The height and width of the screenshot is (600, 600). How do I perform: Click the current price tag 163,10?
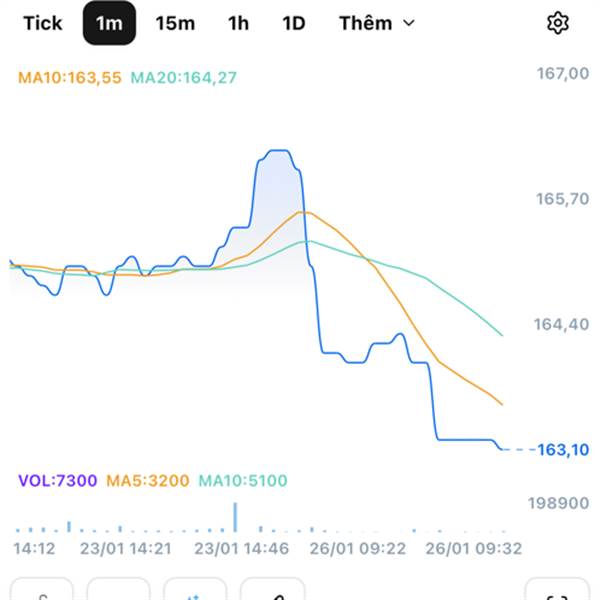click(563, 450)
